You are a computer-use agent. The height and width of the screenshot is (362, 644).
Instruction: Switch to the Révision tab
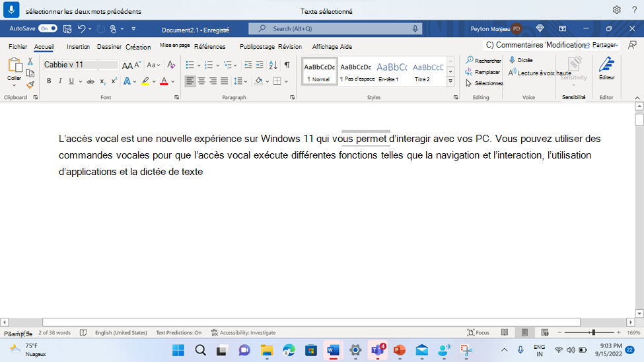tap(290, 47)
